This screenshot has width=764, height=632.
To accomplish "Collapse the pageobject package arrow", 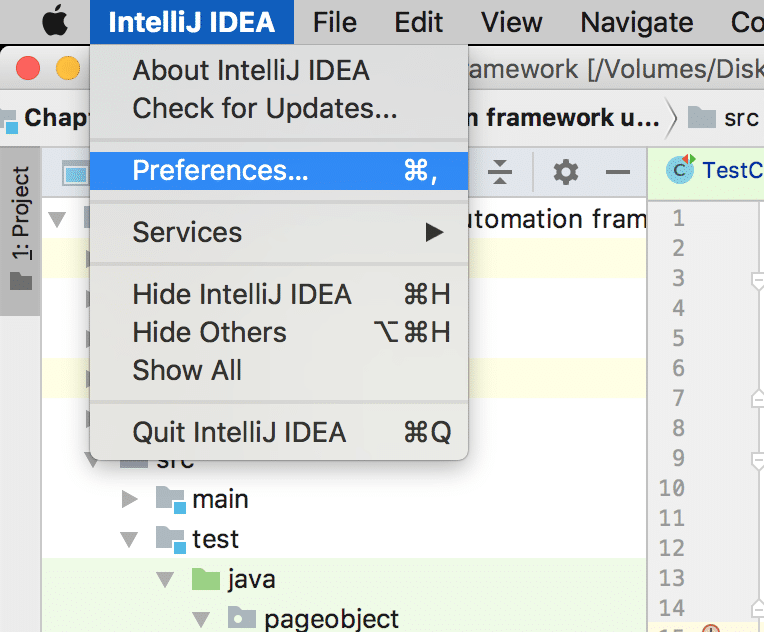I will pyautogui.click(x=201, y=619).
